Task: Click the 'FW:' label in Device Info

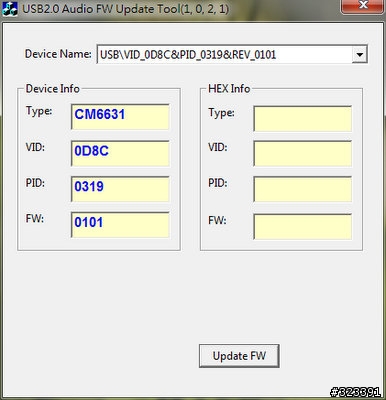Action: point(35,219)
